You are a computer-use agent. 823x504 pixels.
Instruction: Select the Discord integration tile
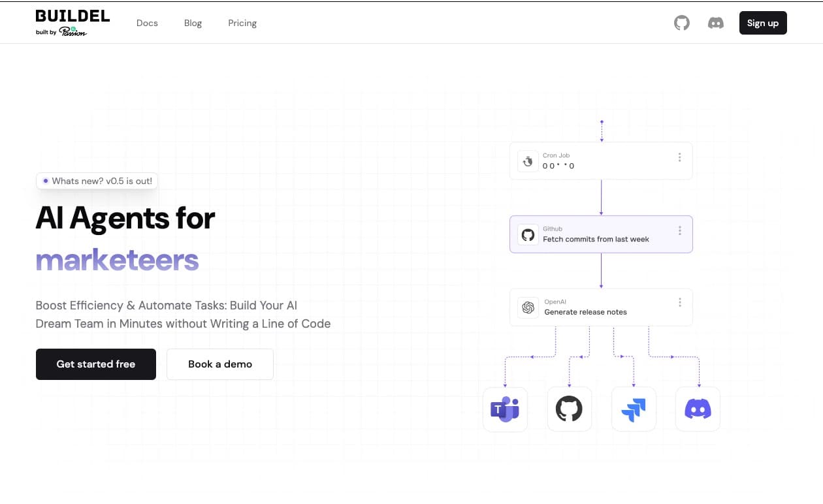pyautogui.click(x=698, y=409)
